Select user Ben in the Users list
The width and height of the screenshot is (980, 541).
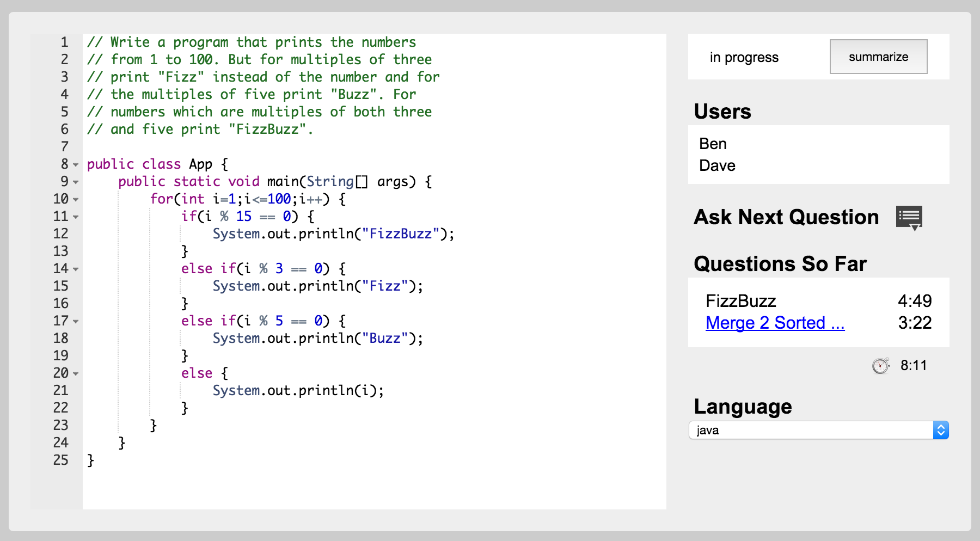713,144
